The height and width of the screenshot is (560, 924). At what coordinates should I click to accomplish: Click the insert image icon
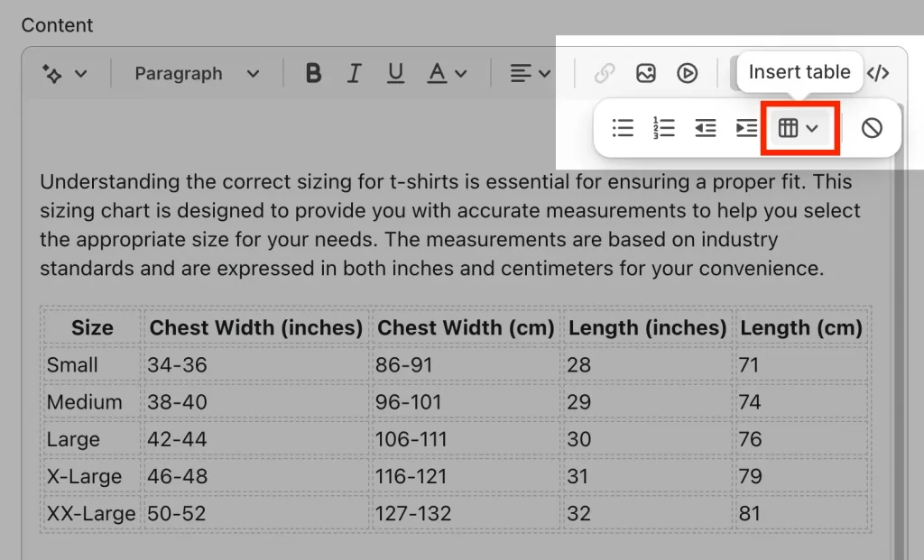pyautogui.click(x=646, y=74)
